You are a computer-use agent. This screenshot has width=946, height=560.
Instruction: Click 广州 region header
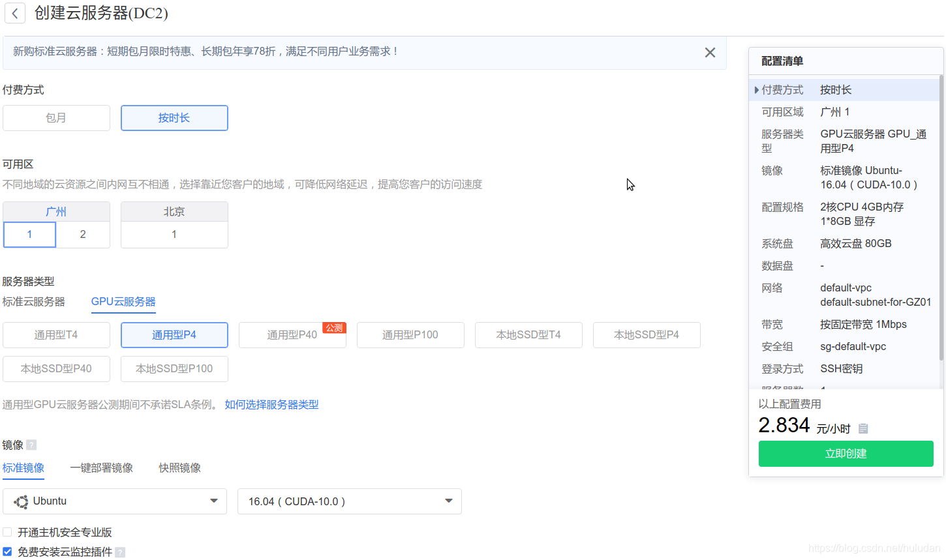pyautogui.click(x=56, y=212)
